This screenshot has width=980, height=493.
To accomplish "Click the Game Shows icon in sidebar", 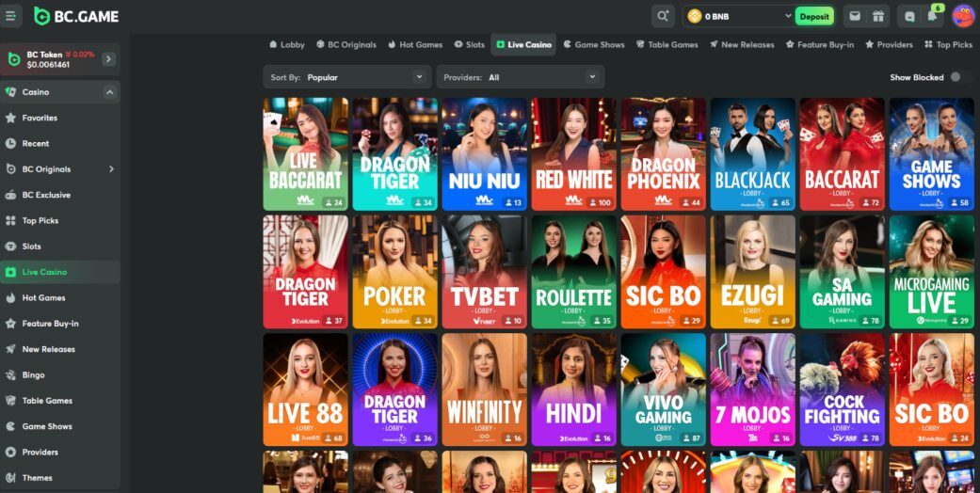I will (10, 426).
